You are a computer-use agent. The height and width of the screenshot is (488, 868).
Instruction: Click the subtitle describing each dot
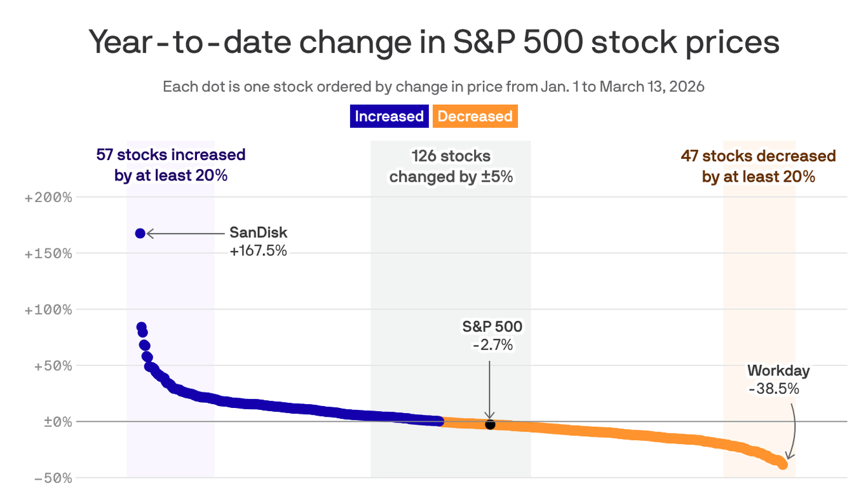click(433, 86)
